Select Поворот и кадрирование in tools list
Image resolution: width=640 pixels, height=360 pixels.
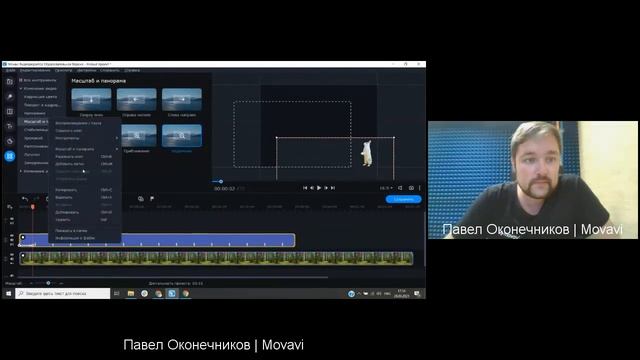pos(42,105)
